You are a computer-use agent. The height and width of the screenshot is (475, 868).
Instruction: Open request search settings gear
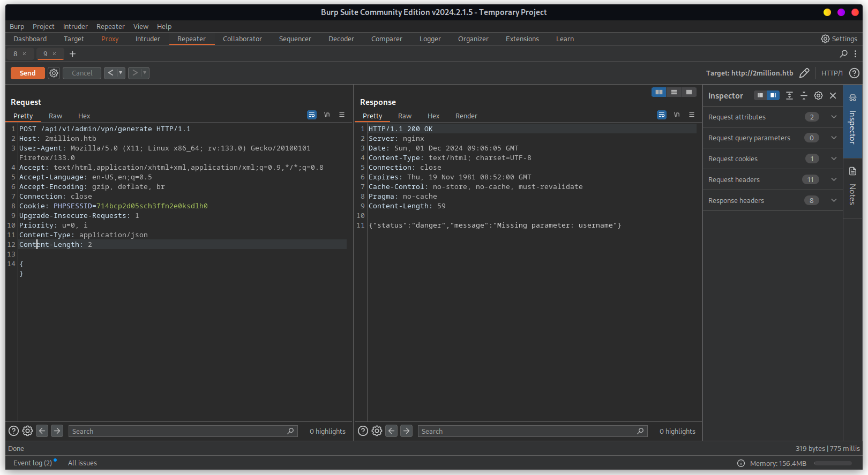28,431
